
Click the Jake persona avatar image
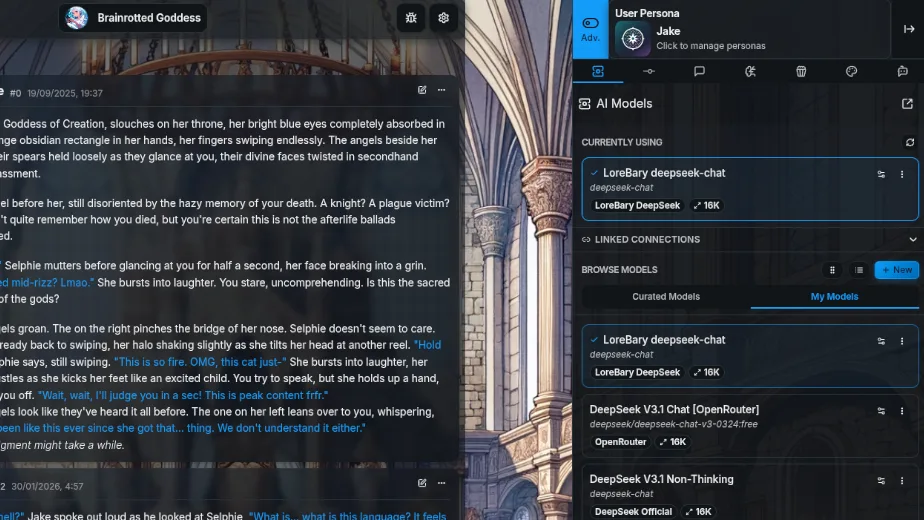(x=632, y=39)
